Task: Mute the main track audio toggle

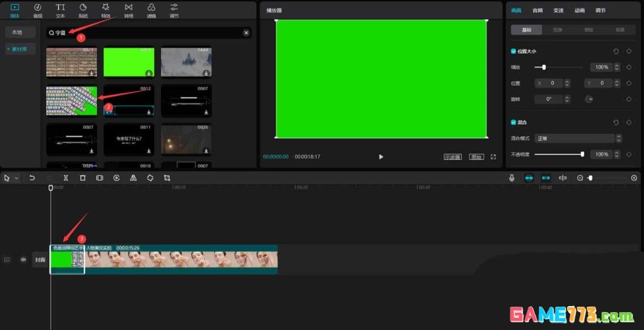Action: pos(23,260)
